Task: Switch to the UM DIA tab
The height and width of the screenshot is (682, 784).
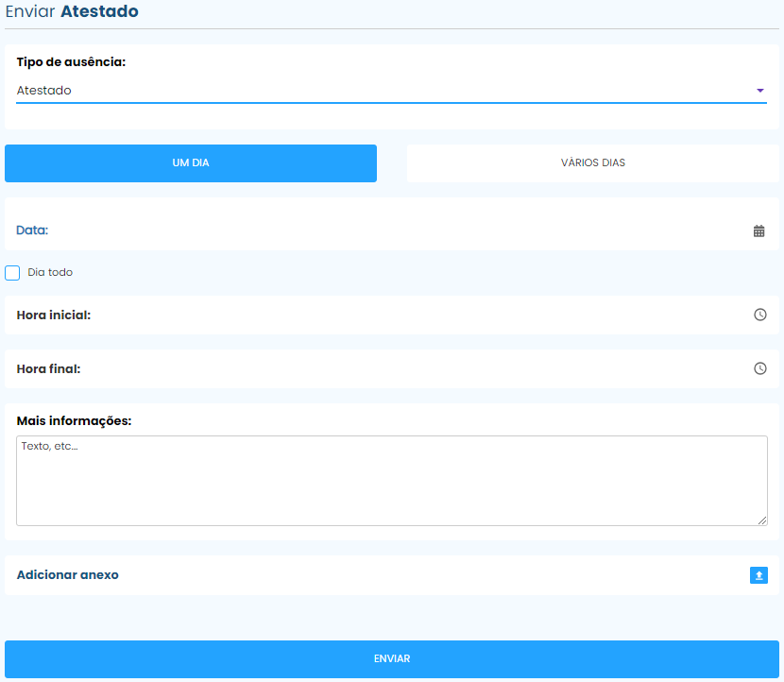Action: coord(191,163)
